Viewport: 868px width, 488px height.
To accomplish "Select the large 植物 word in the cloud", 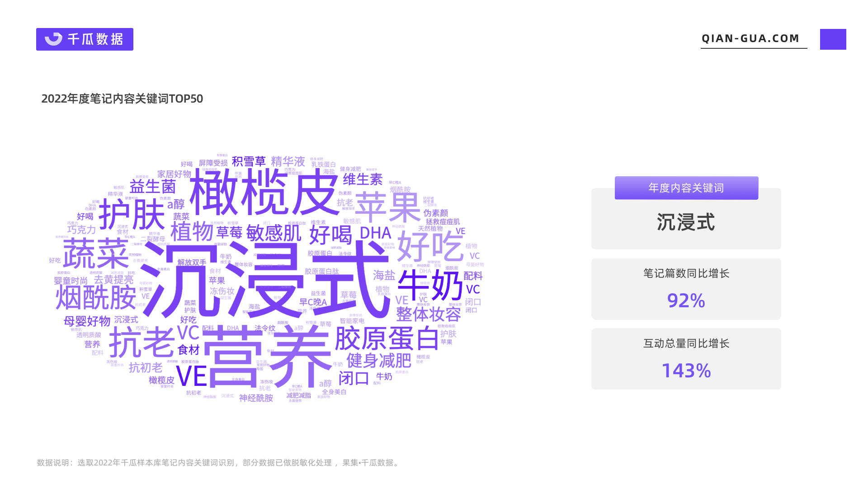I will (x=192, y=231).
